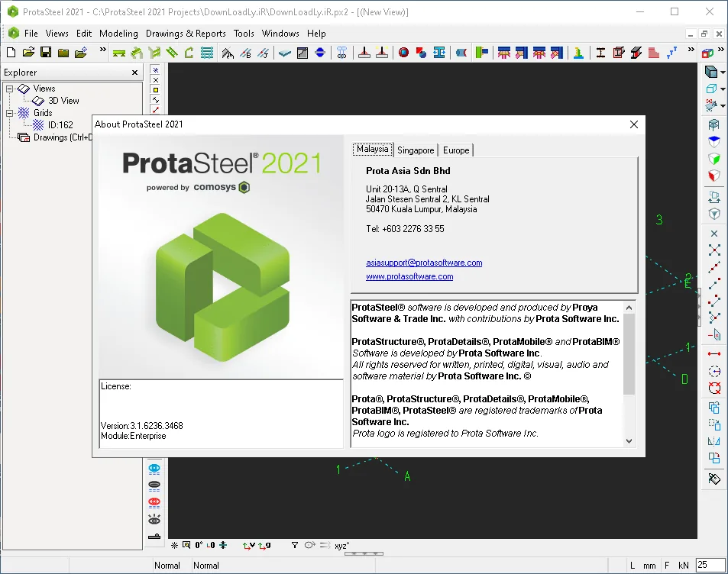Click the Save floppy disk icon
This screenshot has height=574, width=728.
click(46, 53)
